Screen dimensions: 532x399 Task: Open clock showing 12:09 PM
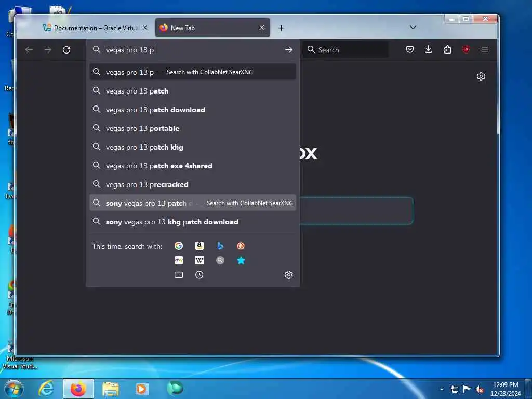click(506, 389)
